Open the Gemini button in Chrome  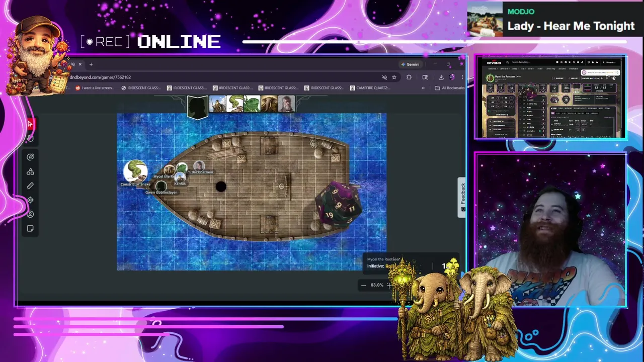tap(410, 64)
